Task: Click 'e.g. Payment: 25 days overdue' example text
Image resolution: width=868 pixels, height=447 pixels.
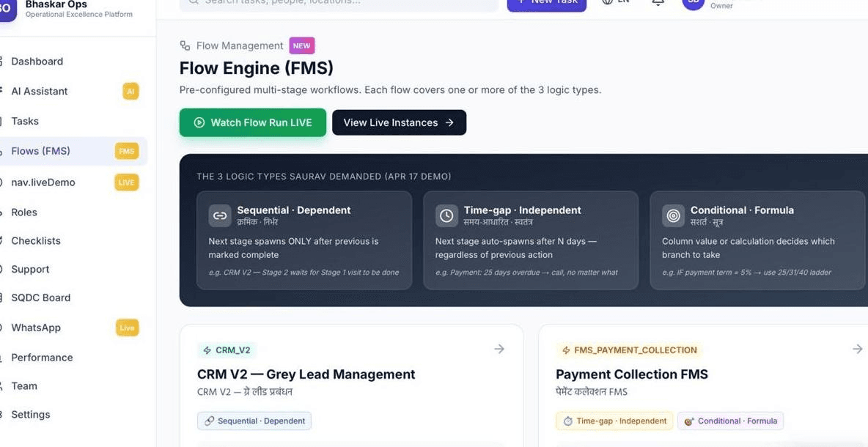Action: point(526,273)
